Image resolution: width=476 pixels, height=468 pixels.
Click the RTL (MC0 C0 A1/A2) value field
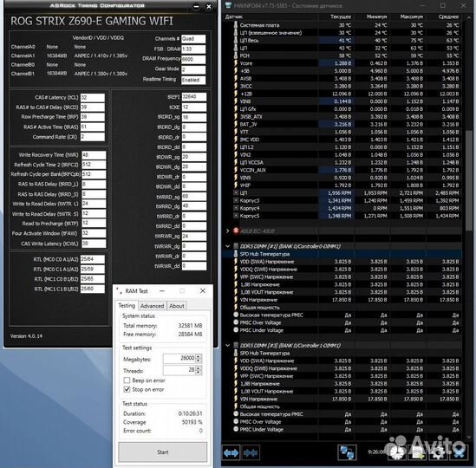93,259
